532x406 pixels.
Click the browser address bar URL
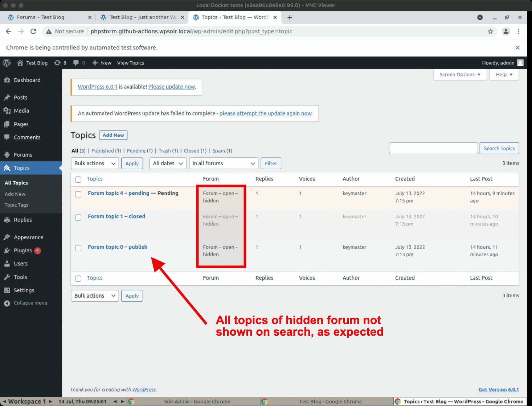click(x=191, y=32)
